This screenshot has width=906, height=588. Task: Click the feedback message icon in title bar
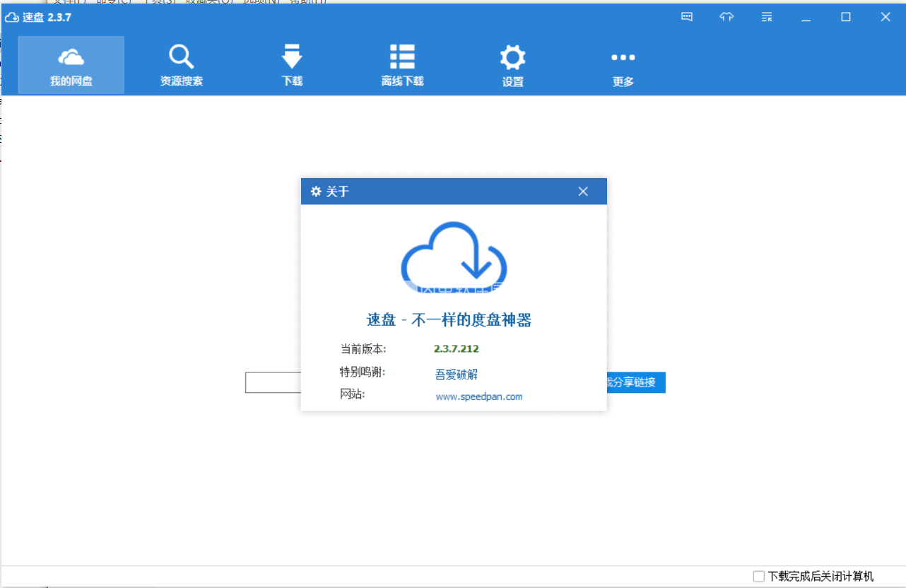[x=687, y=18]
